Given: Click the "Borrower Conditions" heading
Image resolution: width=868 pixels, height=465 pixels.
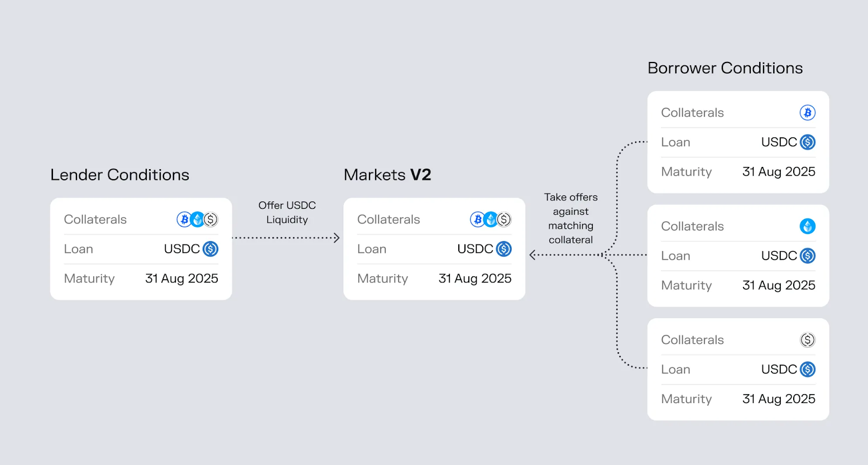Looking at the screenshot, I should [x=725, y=68].
